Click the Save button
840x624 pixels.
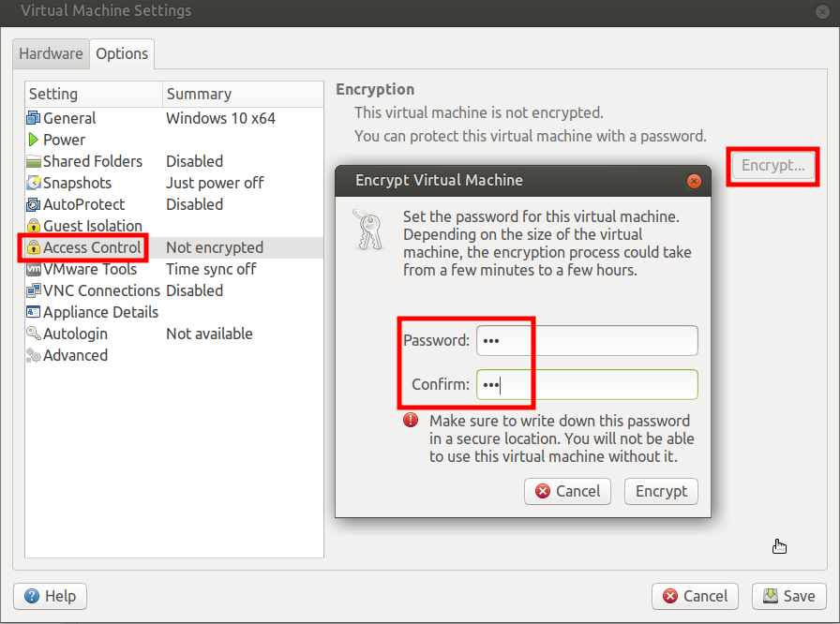coord(788,596)
